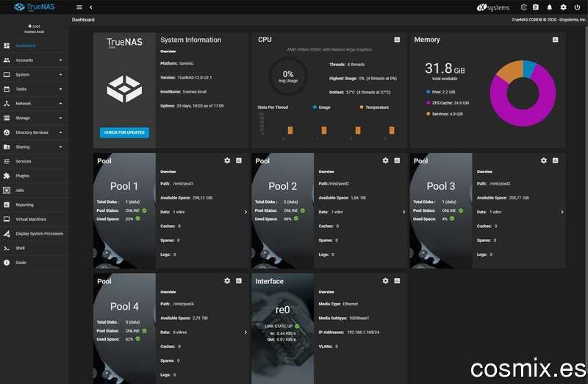Click Temperature legend in CPU card
588x384 pixels.
click(x=374, y=107)
